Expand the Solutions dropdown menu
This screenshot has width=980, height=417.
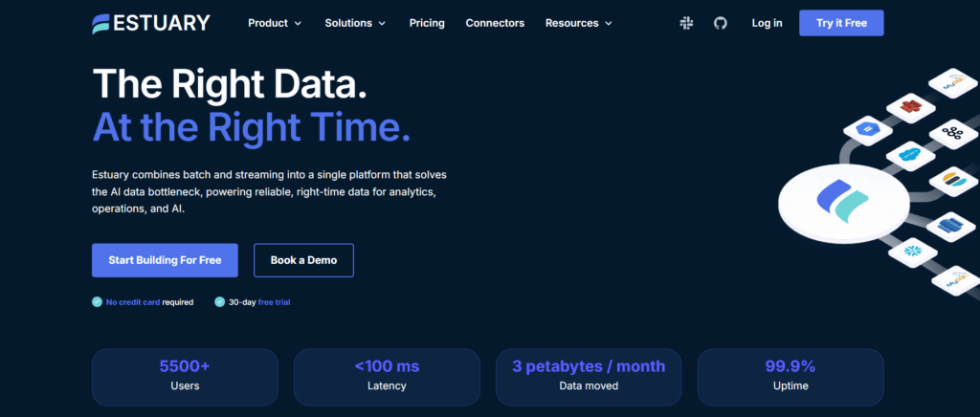pyautogui.click(x=355, y=23)
